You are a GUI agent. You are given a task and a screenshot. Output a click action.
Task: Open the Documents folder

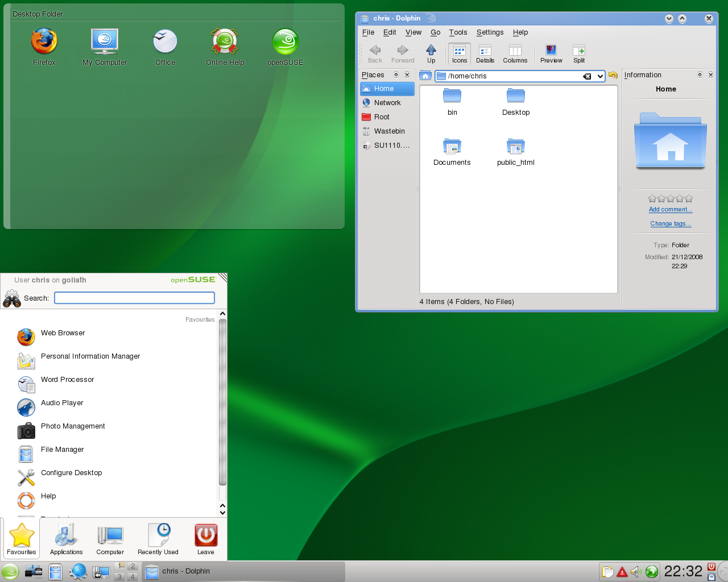point(452,152)
